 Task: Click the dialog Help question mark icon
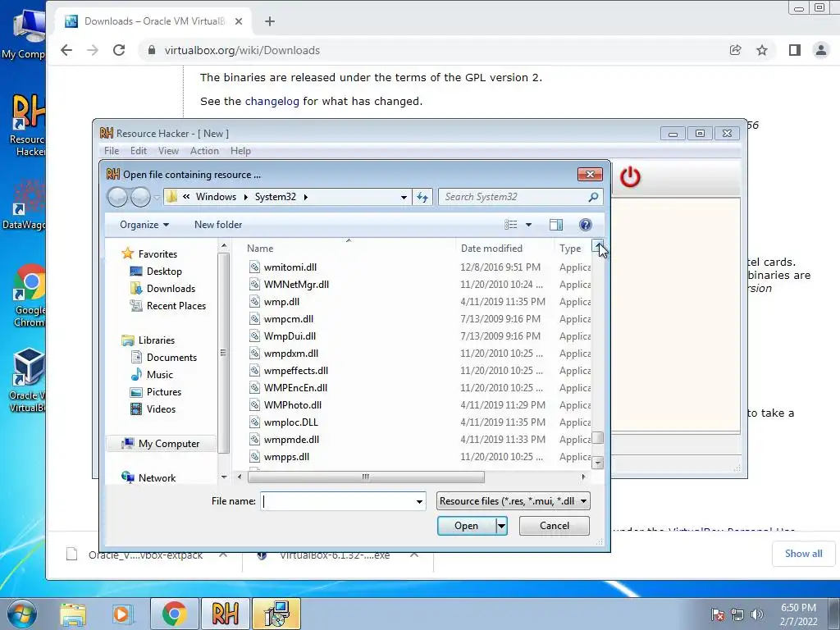pyautogui.click(x=585, y=225)
